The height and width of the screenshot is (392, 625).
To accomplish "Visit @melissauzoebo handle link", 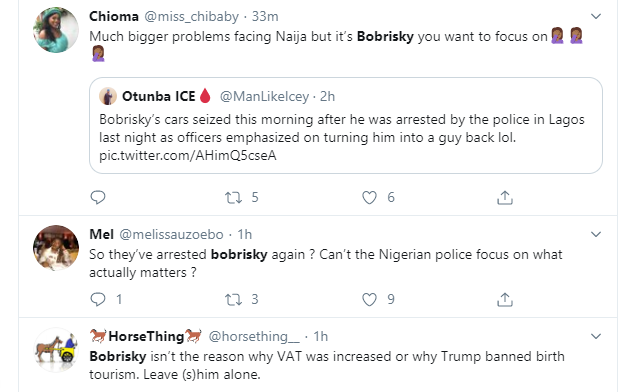I will pyautogui.click(x=171, y=234).
